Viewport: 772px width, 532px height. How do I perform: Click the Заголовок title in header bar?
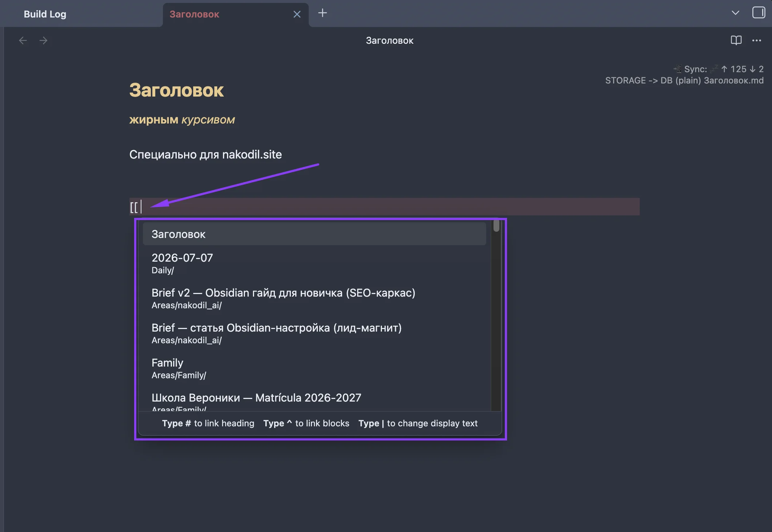coord(390,40)
